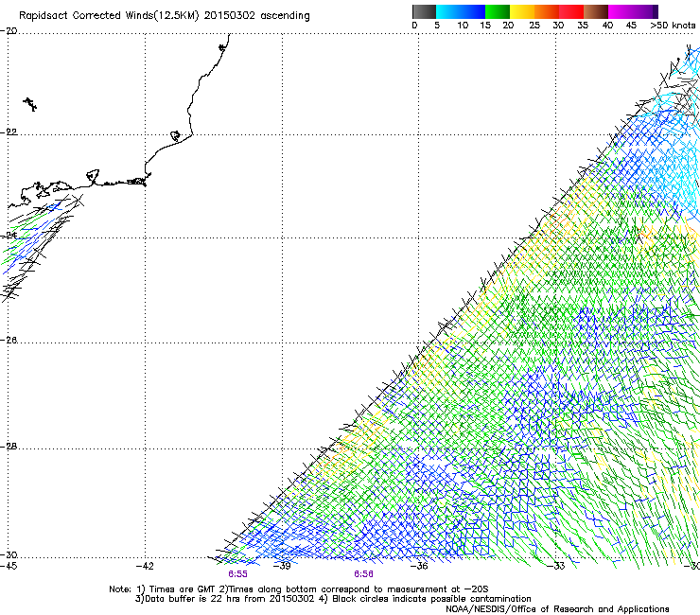
Task: Click the Rapidscat Corrected Winds title text
Action: click(x=165, y=16)
